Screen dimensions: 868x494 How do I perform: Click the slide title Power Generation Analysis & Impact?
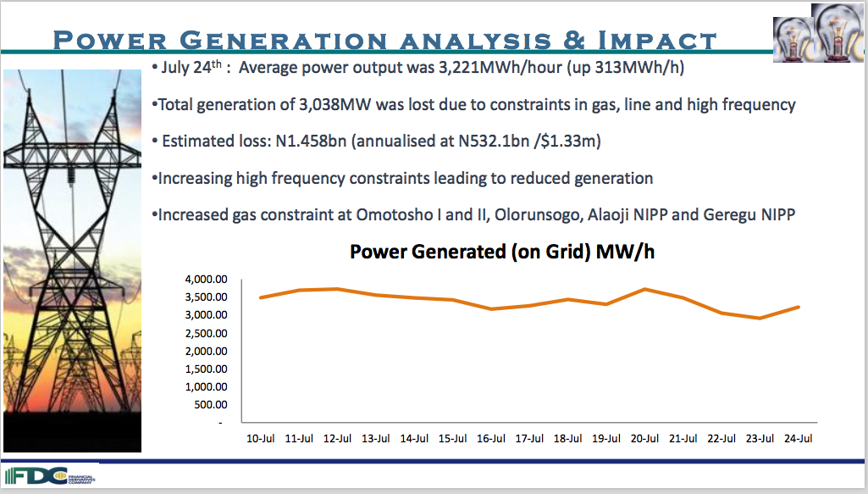385,40
